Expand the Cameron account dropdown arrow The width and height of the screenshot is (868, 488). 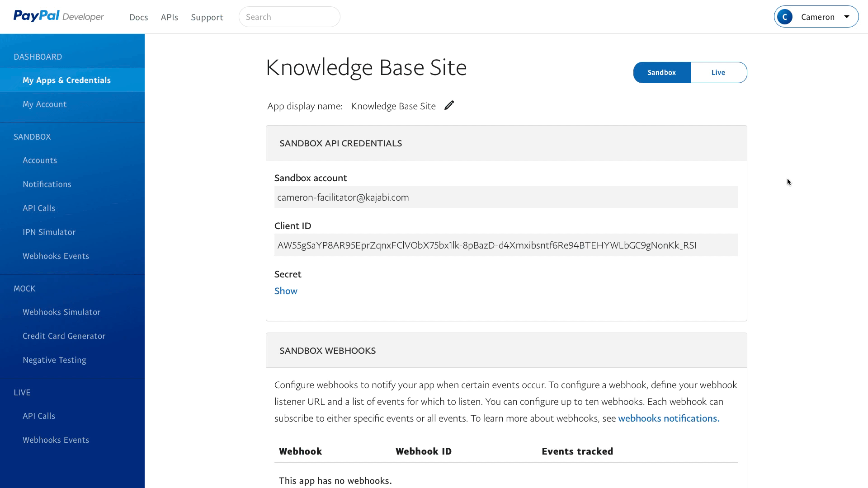pos(847,17)
